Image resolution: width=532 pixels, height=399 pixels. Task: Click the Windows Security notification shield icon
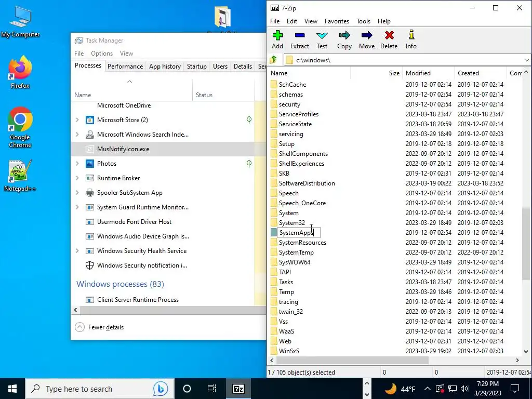pos(89,265)
